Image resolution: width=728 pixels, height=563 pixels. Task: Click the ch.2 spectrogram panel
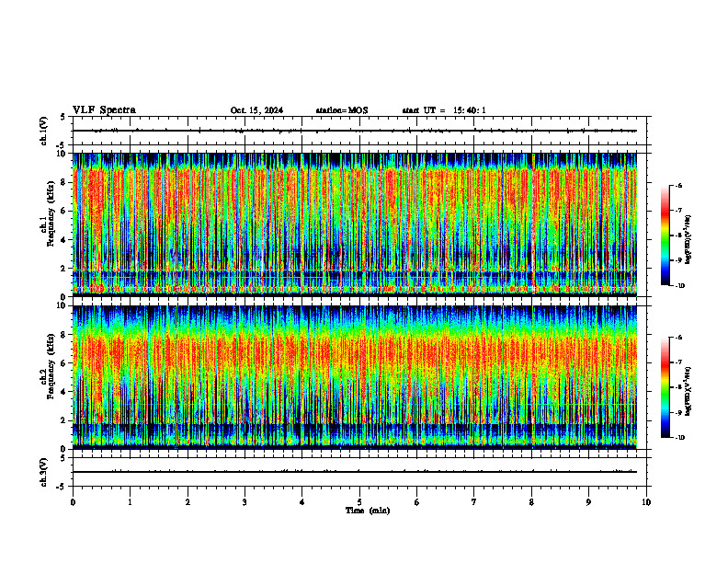355,377
